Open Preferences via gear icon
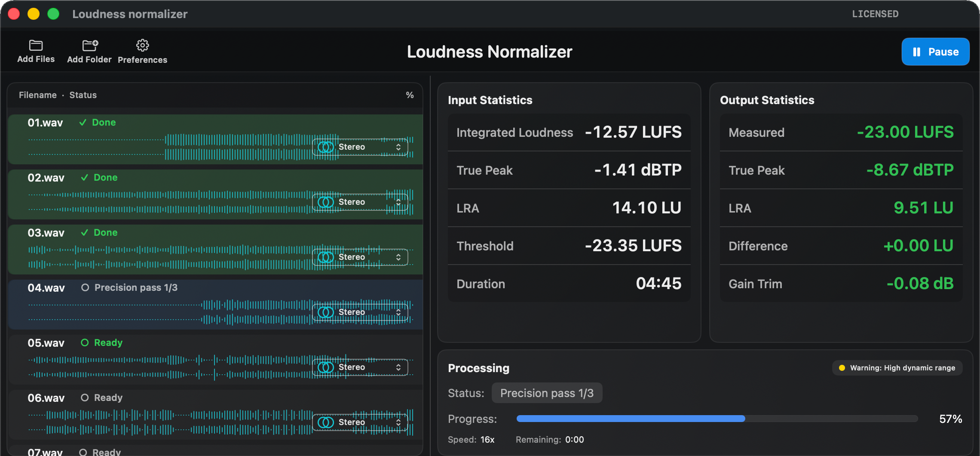The image size is (980, 456). pyautogui.click(x=142, y=45)
